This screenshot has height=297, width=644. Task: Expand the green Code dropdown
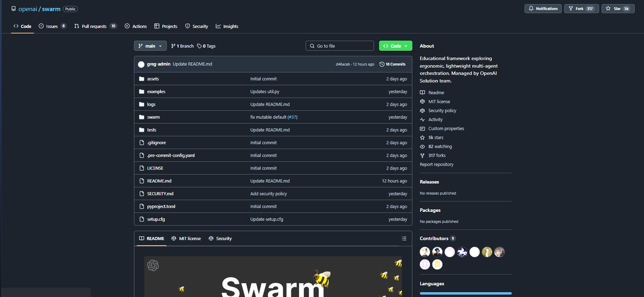pos(396,46)
